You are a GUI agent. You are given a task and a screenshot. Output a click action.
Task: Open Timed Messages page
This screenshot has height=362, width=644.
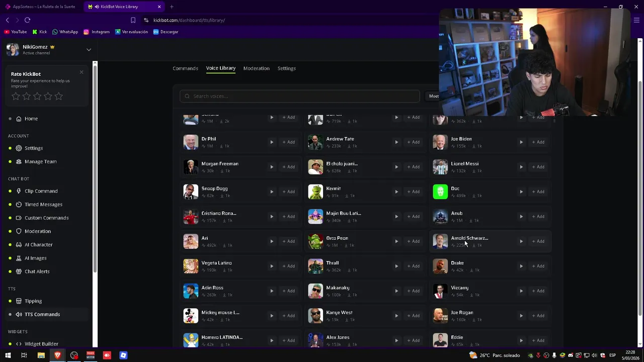[x=43, y=205]
